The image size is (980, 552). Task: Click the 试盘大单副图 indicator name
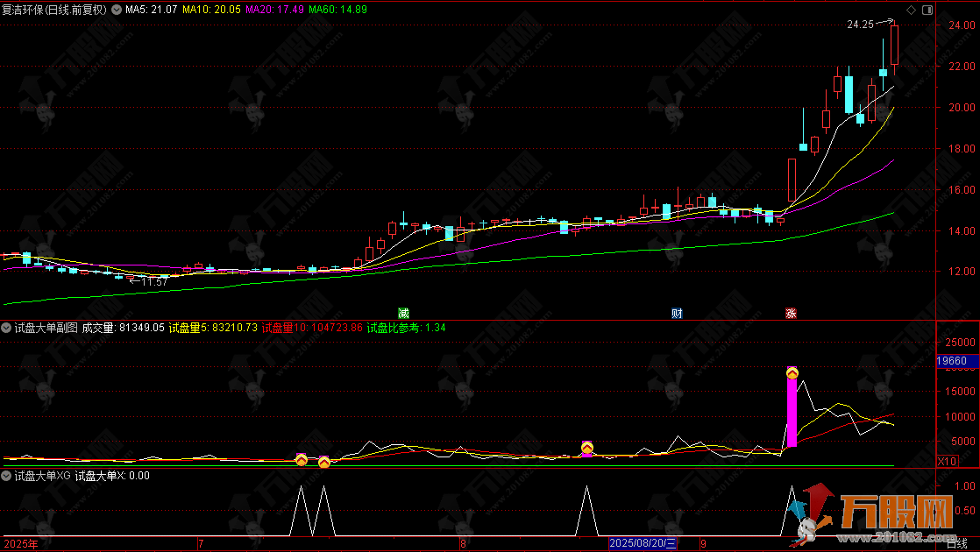(46, 328)
